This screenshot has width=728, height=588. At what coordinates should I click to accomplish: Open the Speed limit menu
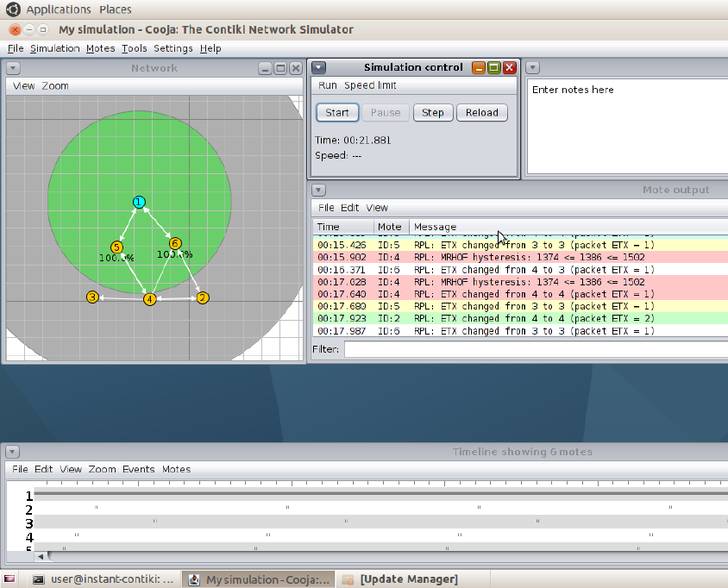pyautogui.click(x=370, y=85)
